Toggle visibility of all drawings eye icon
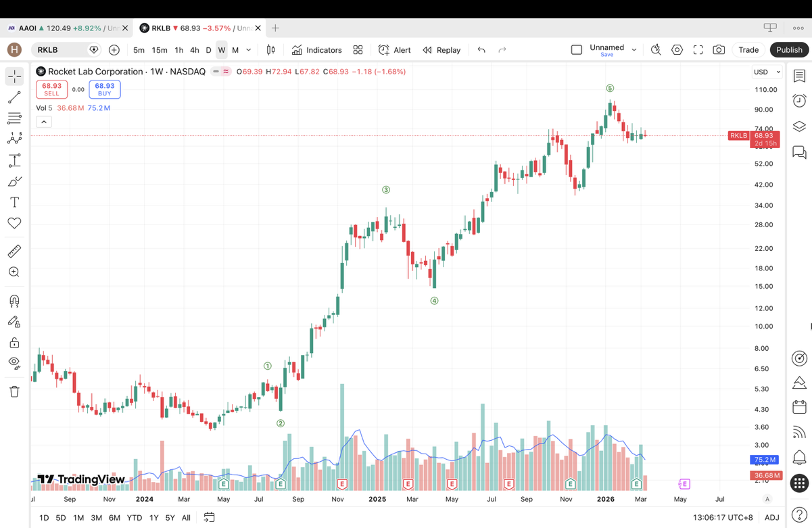Screen dimensions: 812x528 click(x=14, y=363)
